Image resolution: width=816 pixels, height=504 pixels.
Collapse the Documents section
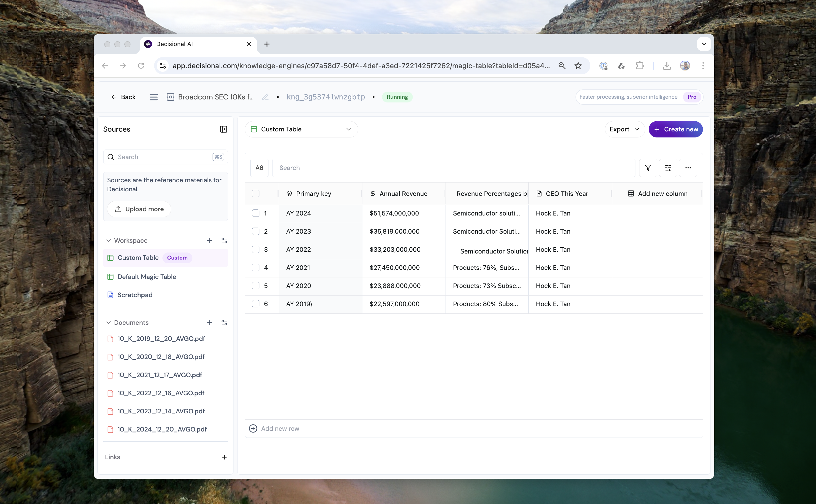108,323
